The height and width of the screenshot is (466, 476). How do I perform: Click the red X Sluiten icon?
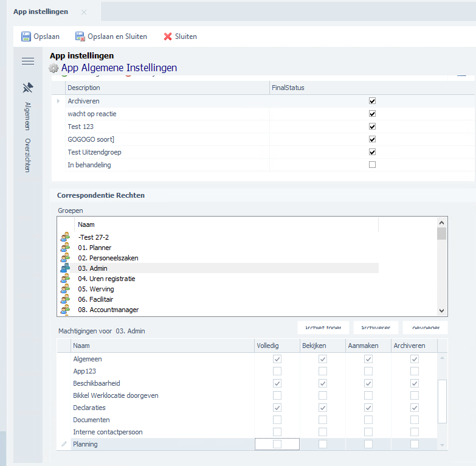168,37
